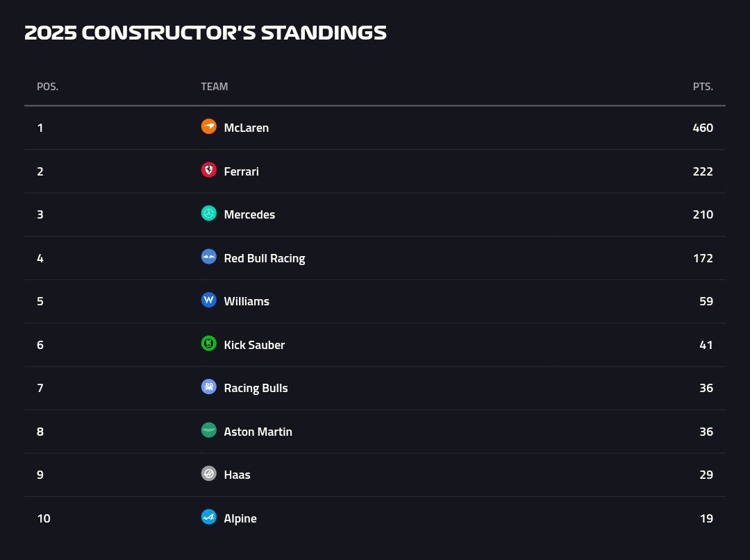This screenshot has height=560, width=750.
Task: Click the Kick Sauber green logo
Action: pyautogui.click(x=208, y=343)
